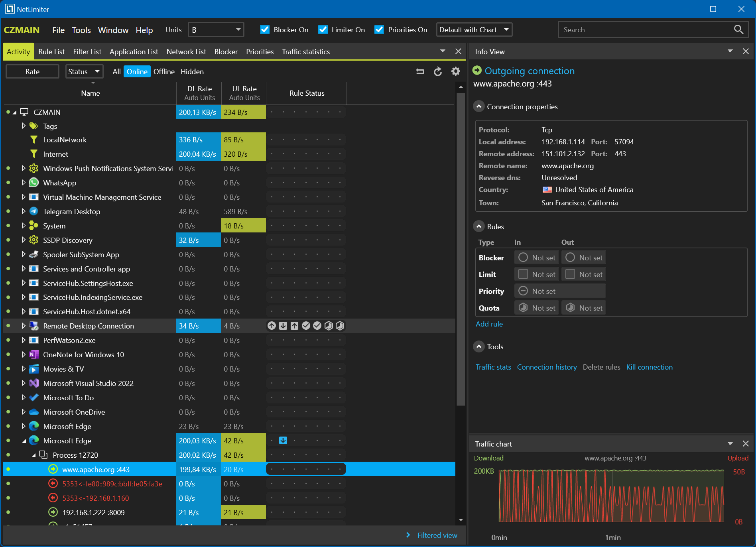Click the Spooler SubSystem printer icon
Image resolution: width=756 pixels, height=547 pixels.
(34, 254)
